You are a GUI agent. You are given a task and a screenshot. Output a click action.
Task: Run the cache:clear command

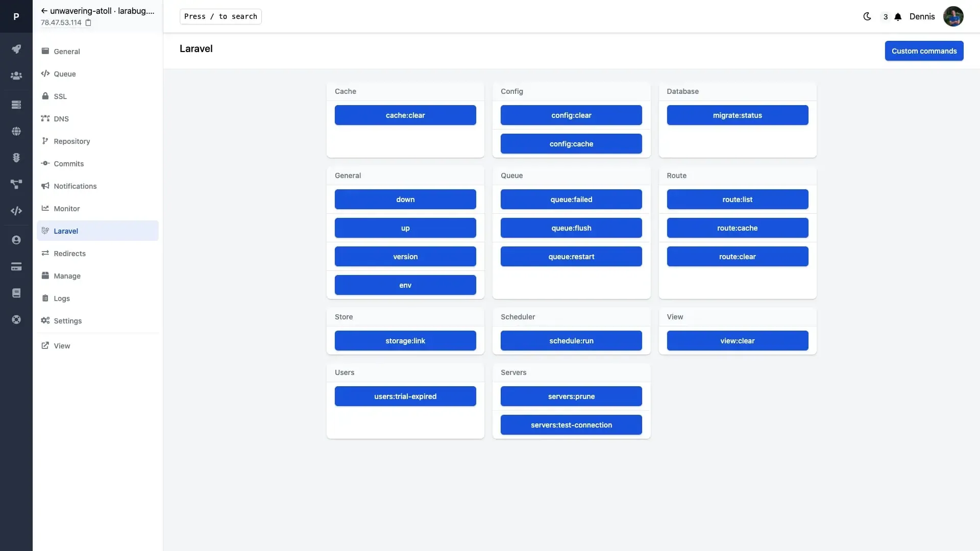coord(405,115)
